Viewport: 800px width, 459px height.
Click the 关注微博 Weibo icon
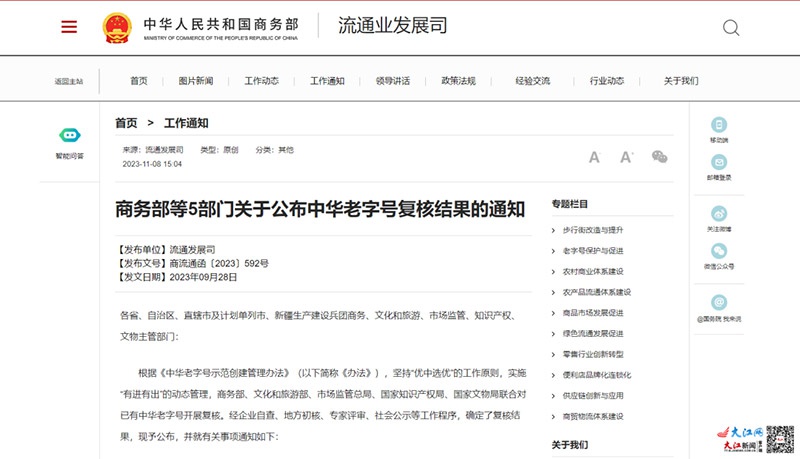719,213
